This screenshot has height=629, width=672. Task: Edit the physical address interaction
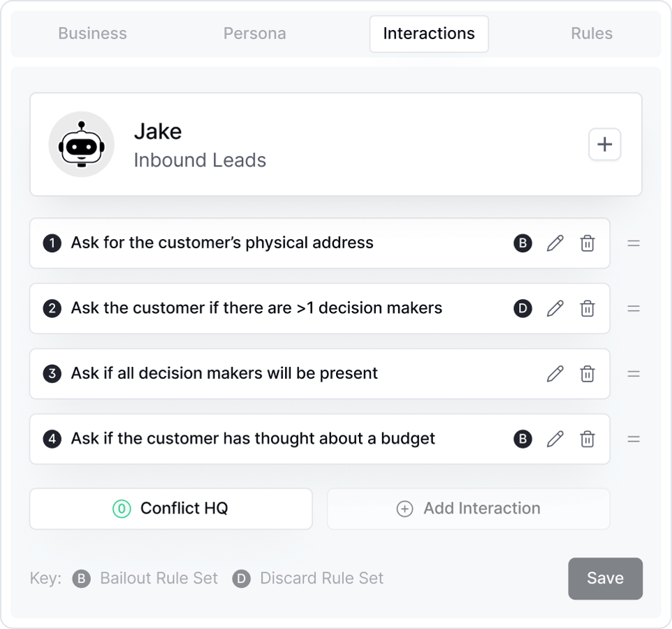coord(555,243)
